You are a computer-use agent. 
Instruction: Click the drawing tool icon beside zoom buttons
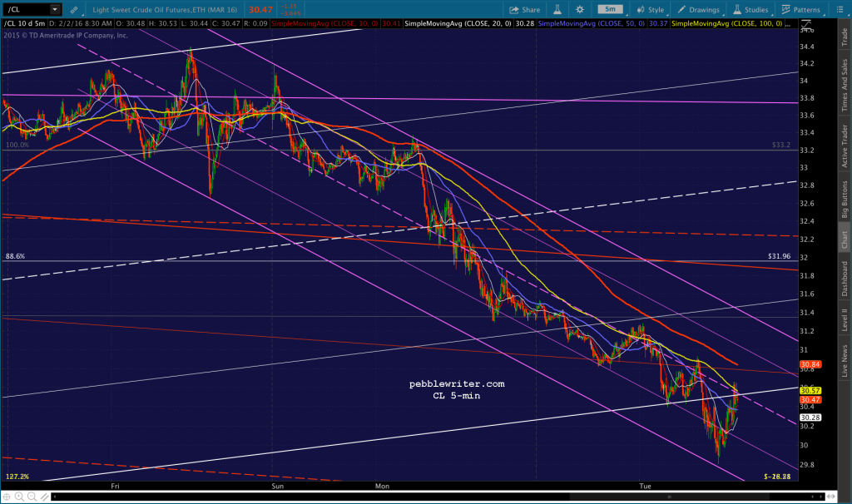(x=45, y=497)
